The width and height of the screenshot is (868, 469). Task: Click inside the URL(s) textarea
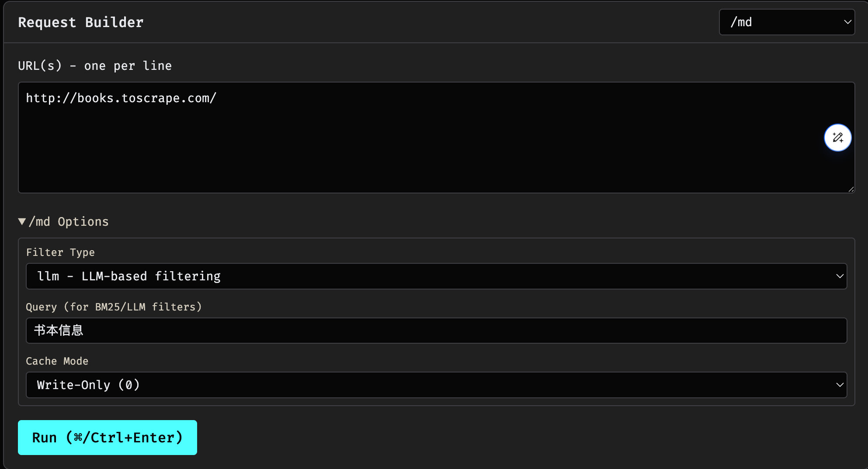pos(436,138)
